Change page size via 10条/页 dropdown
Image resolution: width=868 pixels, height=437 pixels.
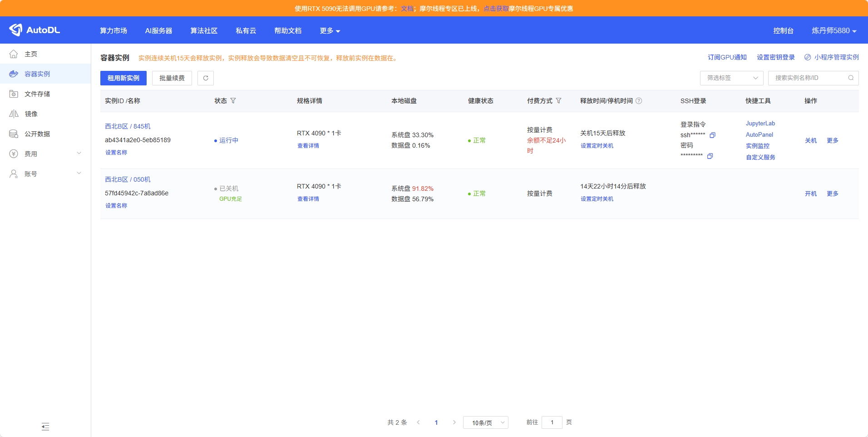tap(485, 422)
